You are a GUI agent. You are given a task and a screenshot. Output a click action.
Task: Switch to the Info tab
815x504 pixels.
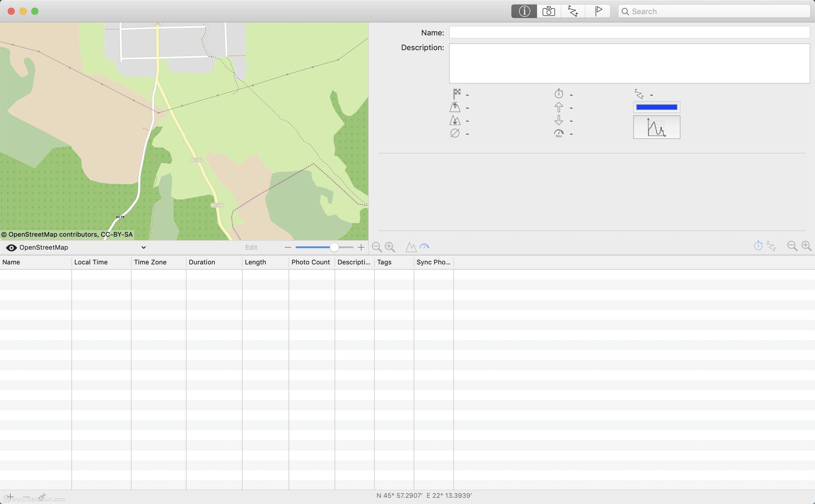[524, 11]
